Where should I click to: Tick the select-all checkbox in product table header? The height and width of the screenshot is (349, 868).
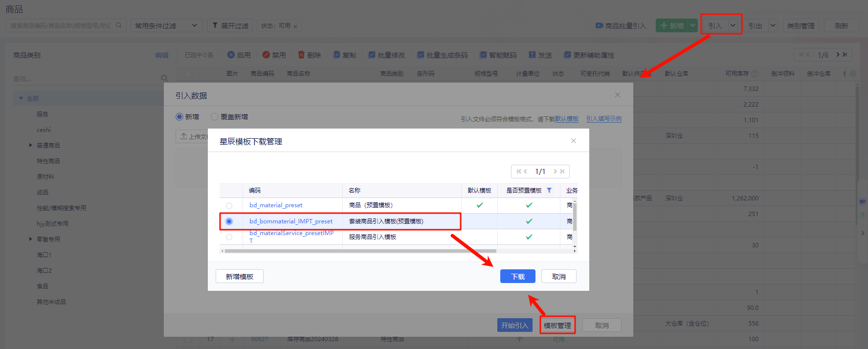(188, 74)
